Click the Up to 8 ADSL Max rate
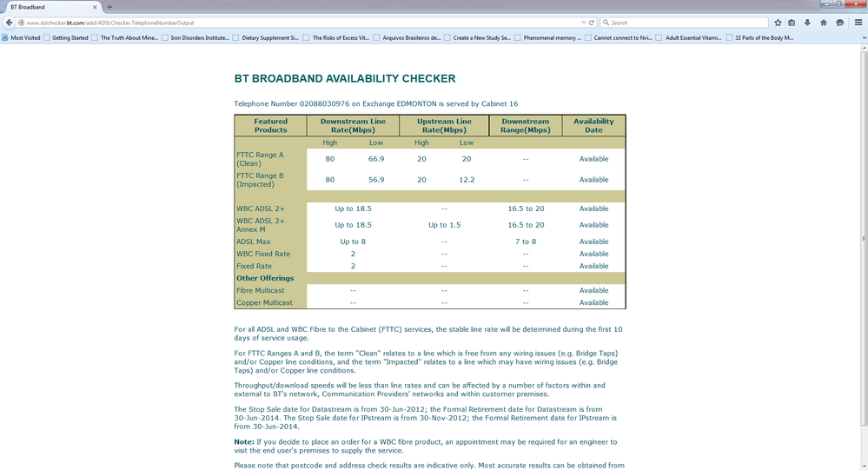Viewport: 868px width, 470px height. point(353,242)
